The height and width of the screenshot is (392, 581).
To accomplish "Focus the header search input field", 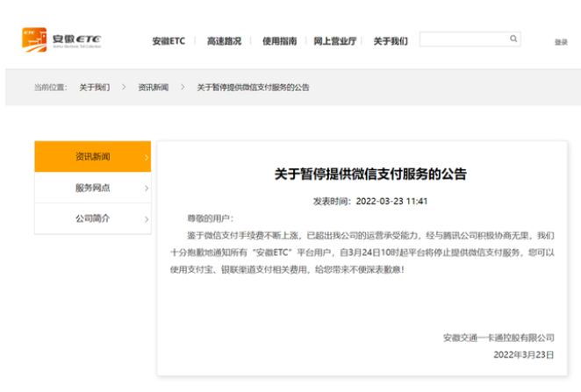I will [x=470, y=39].
